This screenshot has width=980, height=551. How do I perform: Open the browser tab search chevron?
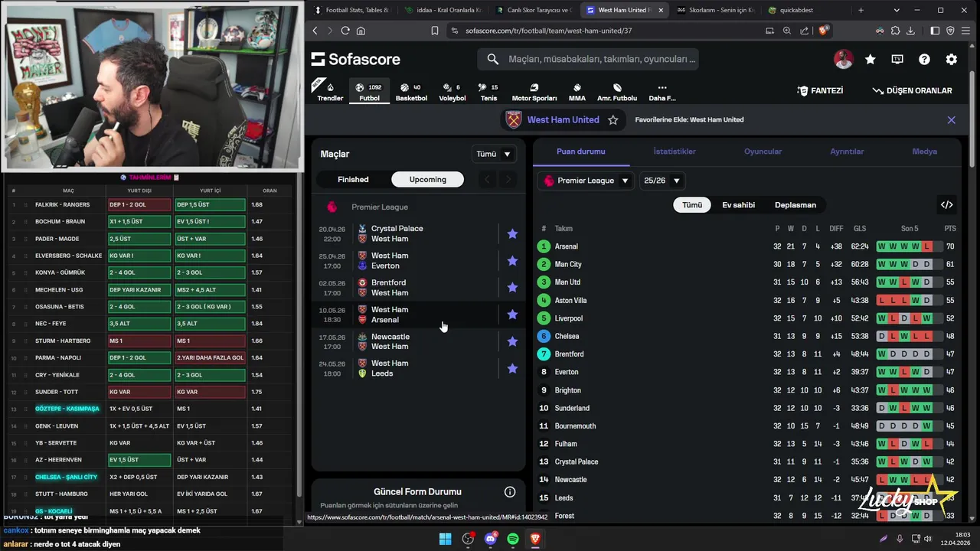897,10
